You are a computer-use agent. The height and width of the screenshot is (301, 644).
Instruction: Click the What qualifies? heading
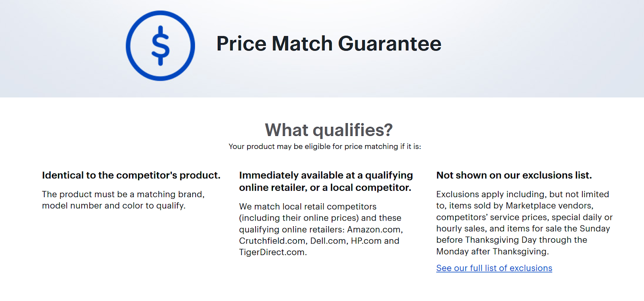[x=329, y=130]
